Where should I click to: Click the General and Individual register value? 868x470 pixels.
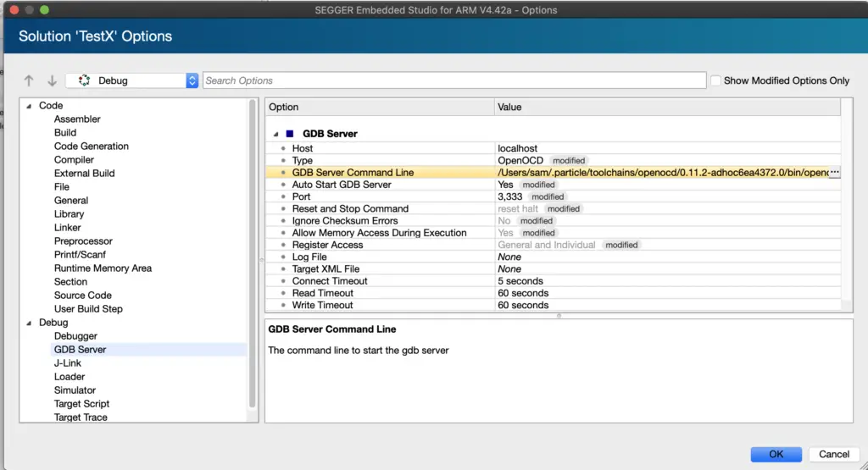(547, 245)
